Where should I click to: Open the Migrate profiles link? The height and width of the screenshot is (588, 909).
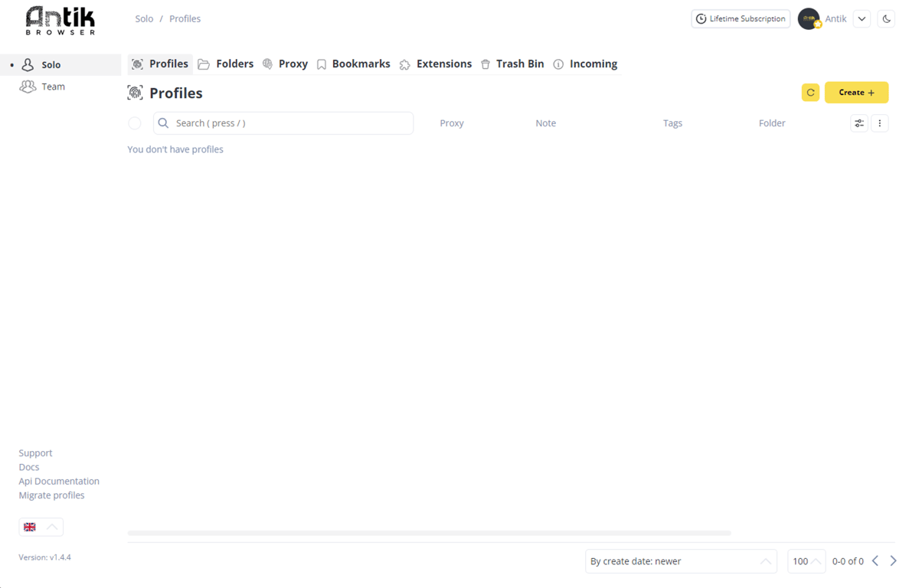pyautogui.click(x=51, y=495)
